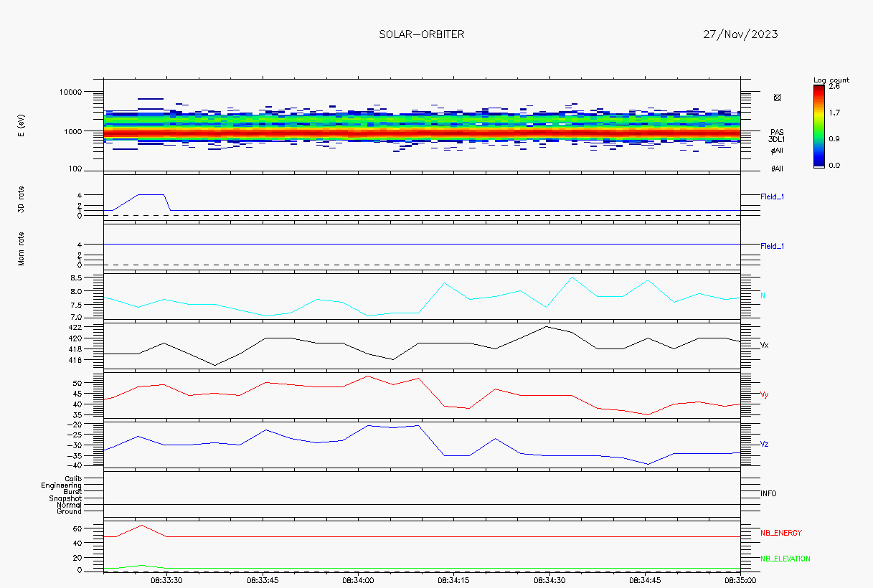Click the peak of the 3D rate line
The height and width of the screenshot is (588, 873).
point(151,194)
